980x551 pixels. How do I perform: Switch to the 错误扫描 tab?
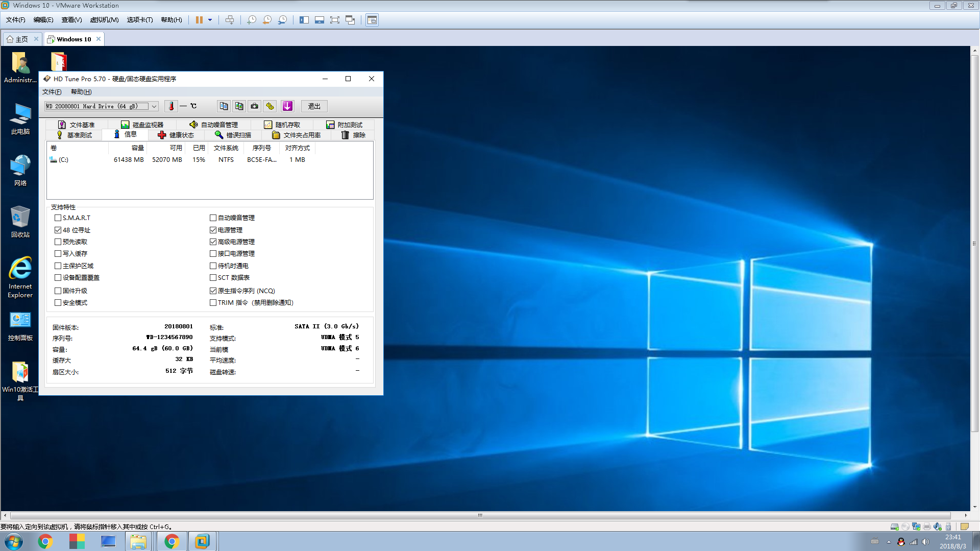[x=233, y=135]
